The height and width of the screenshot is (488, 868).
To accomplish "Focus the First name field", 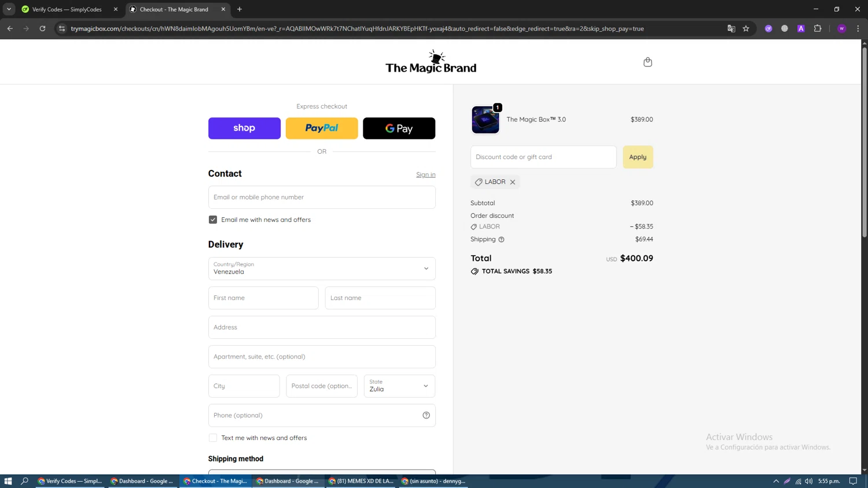I will (263, 298).
